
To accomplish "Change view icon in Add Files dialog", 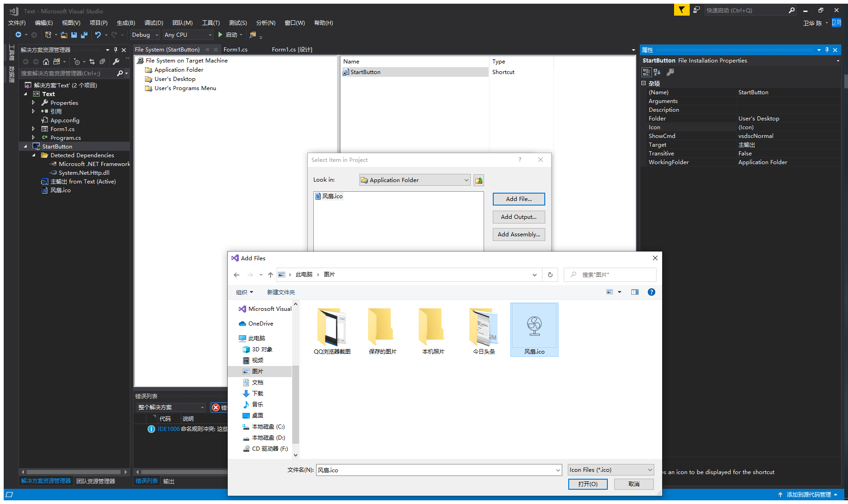I will pyautogui.click(x=610, y=292).
